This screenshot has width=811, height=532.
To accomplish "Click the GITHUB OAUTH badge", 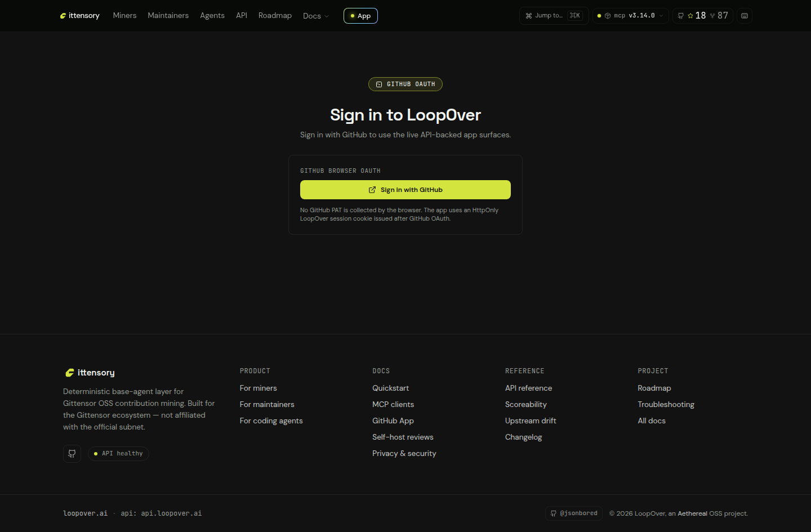I will [x=405, y=84].
